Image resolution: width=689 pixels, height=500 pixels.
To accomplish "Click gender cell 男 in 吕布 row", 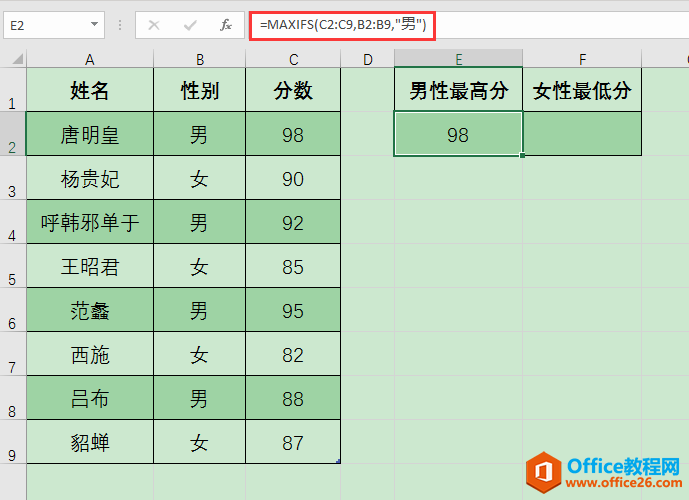I will [x=199, y=398].
